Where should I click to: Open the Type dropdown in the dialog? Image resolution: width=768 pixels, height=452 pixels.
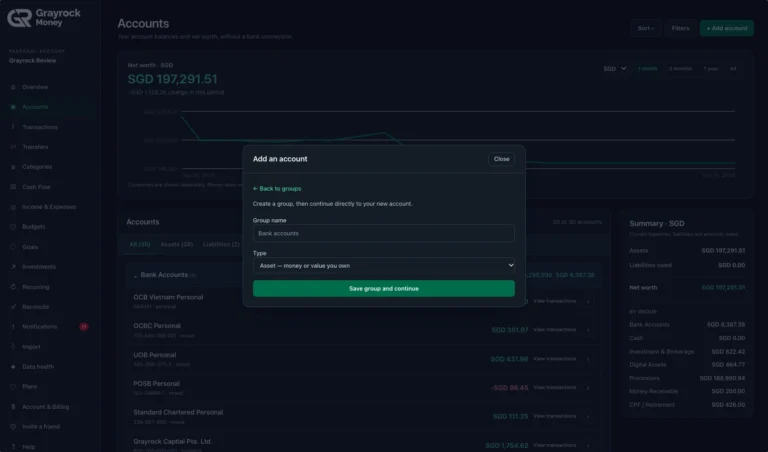click(384, 265)
